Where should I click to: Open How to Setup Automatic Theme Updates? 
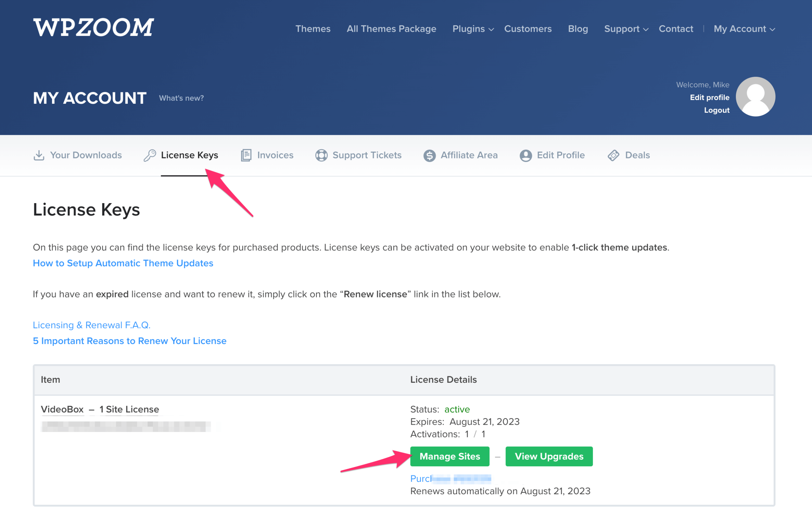pos(123,263)
